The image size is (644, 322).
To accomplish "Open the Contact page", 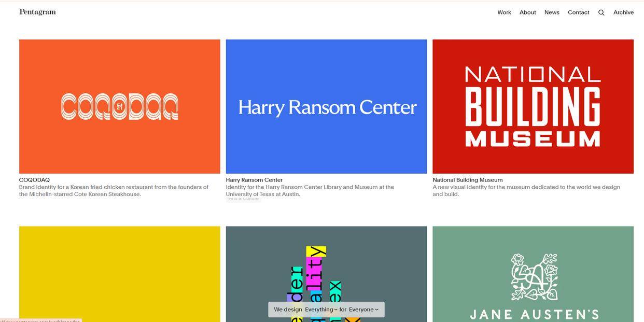I will coord(578,12).
